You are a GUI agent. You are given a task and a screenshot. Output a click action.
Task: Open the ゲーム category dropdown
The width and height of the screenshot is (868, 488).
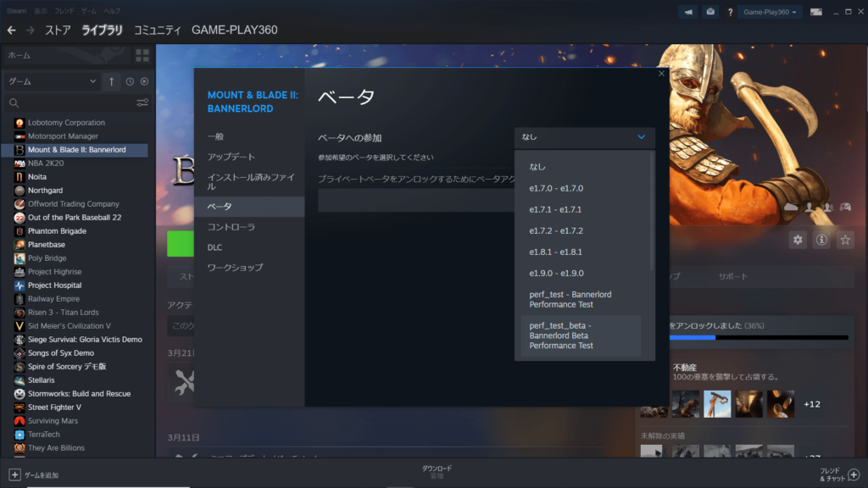52,81
